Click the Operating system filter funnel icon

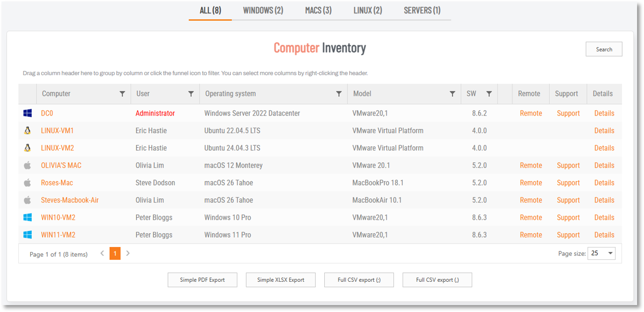click(339, 94)
